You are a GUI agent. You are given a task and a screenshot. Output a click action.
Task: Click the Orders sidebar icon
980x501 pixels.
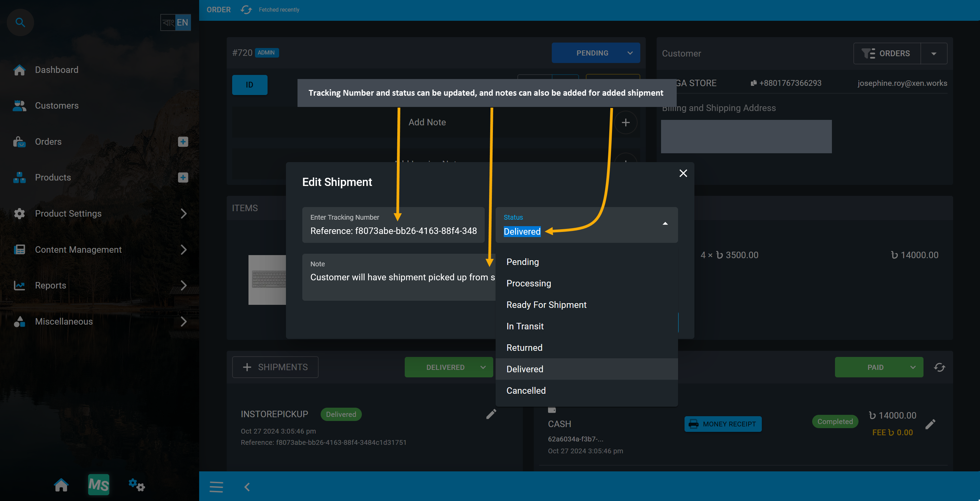pyautogui.click(x=20, y=141)
